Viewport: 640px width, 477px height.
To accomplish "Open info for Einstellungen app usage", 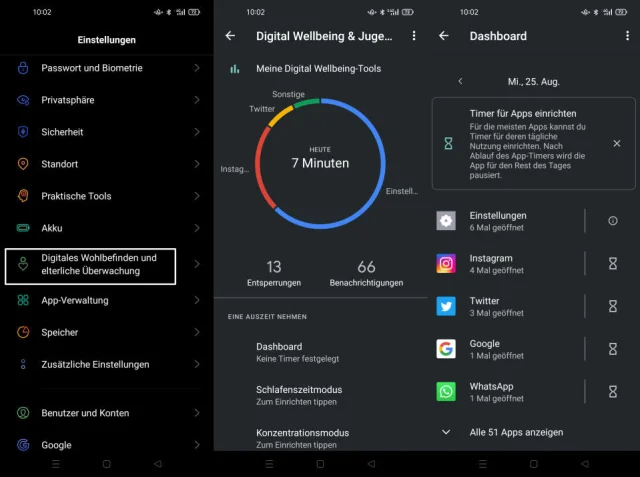I will (613, 221).
